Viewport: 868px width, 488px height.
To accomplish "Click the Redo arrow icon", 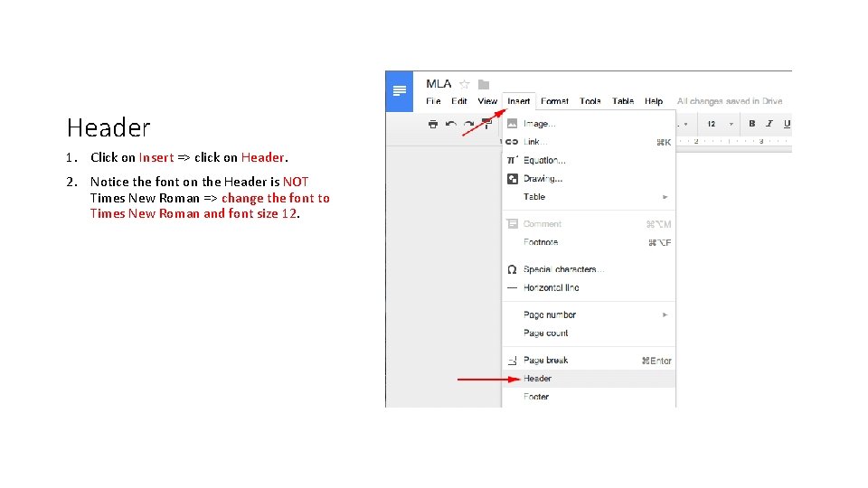I will click(469, 124).
